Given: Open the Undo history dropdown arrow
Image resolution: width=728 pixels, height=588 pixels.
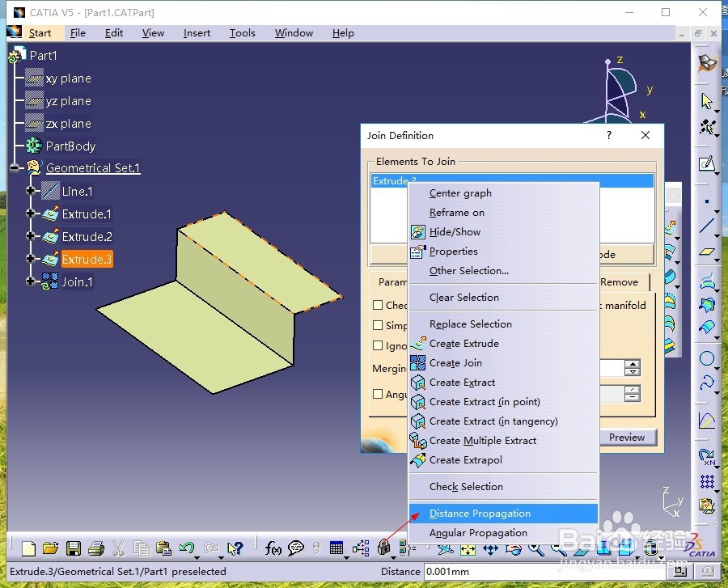Looking at the screenshot, I should 197,556.
